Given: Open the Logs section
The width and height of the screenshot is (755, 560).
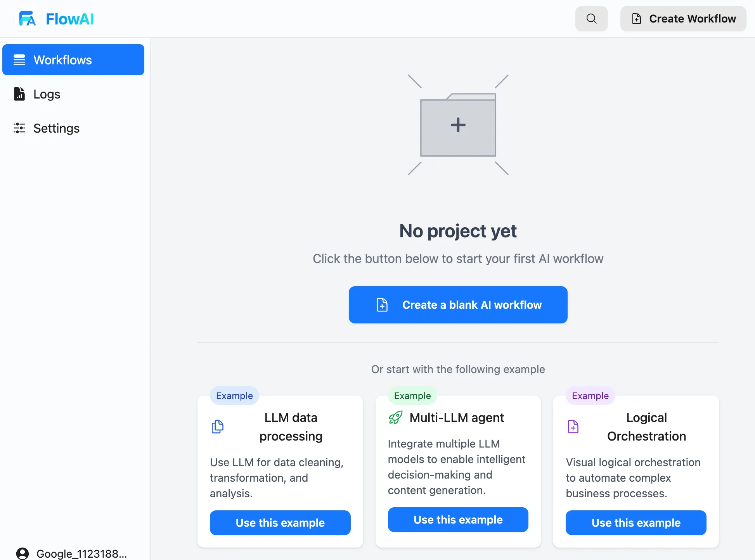Looking at the screenshot, I should (x=47, y=93).
